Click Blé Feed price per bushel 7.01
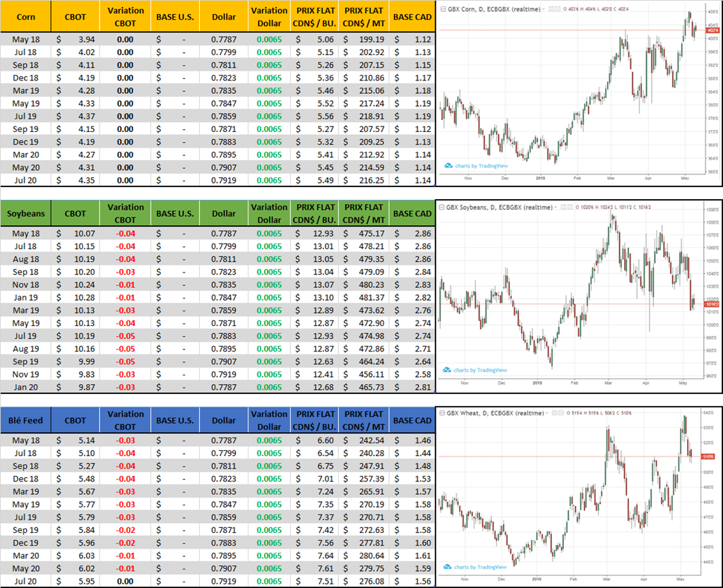Screen dimensions: 723x588 (x=325, y=479)
